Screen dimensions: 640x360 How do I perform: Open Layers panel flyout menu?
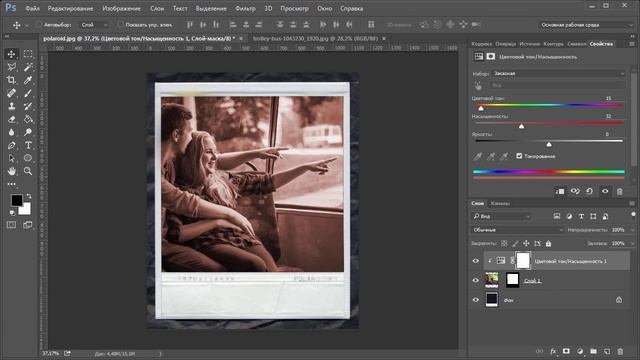[632, 203]
